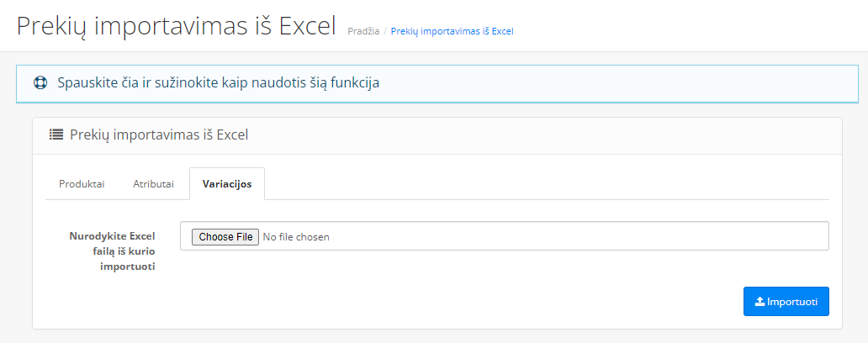Click blank panel area left of Importuoti button
The width and height of the screenshot is (868, 343).
click(388, 302)
